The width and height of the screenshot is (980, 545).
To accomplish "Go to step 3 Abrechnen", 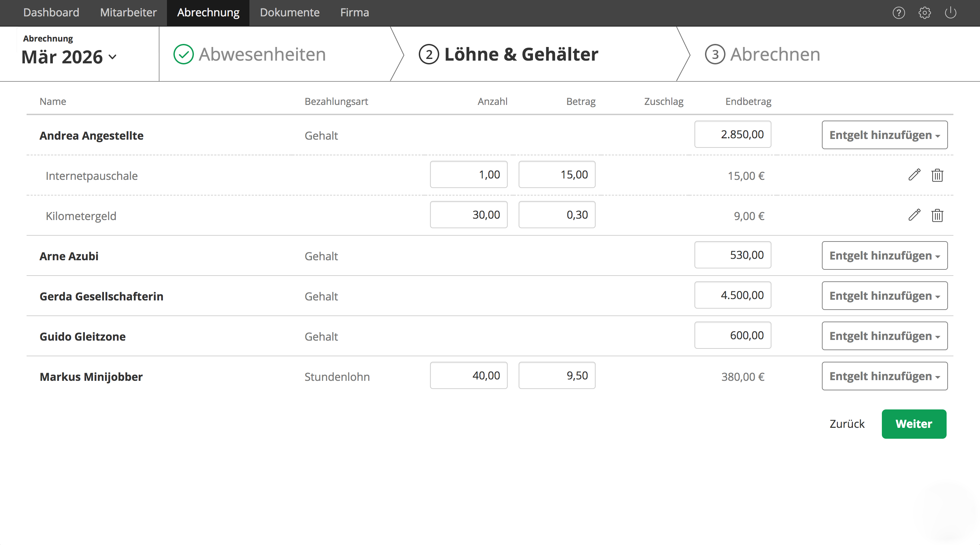I will (762, 54).
